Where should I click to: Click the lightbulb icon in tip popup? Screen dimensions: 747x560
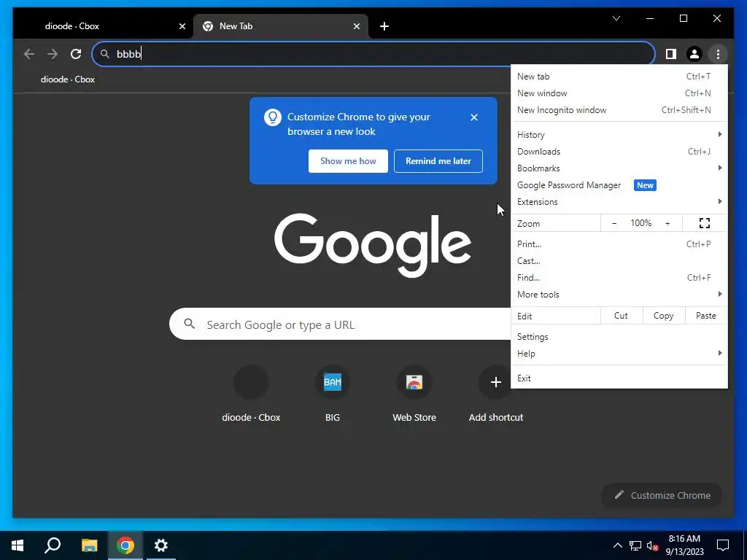point(273,117)
